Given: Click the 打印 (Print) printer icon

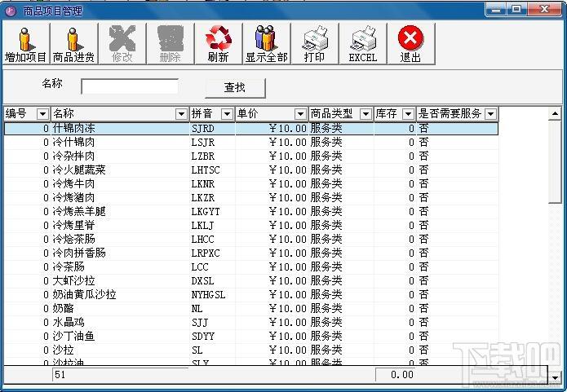Looking at the screenshot, I should (x=314, y=43).
